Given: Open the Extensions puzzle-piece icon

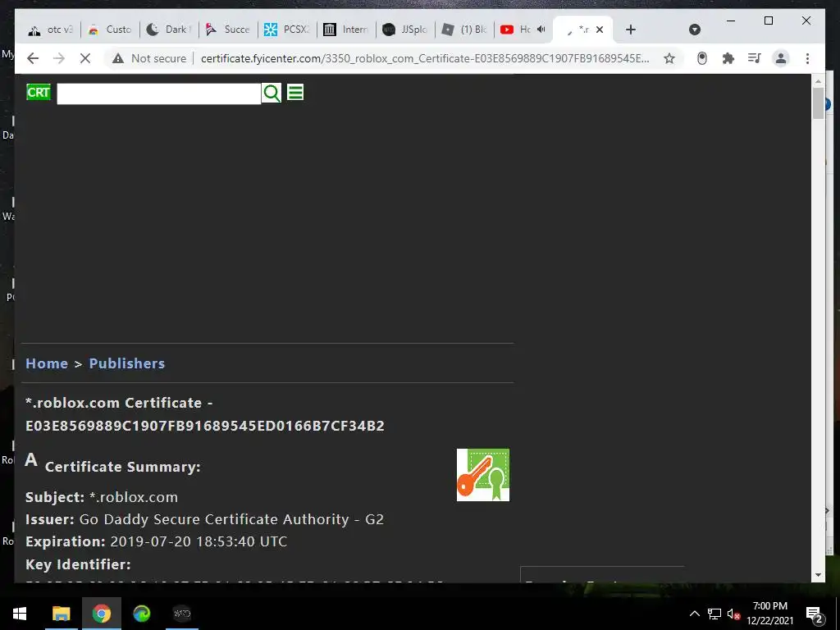Looking at the screenshot, I should (x=728, y=58).
